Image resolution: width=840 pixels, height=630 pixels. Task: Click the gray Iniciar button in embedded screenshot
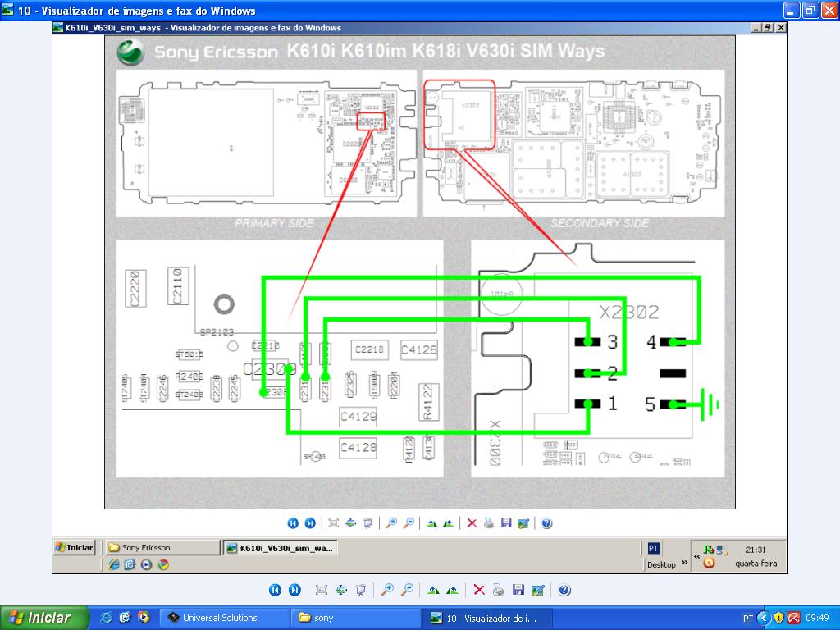click(x=75, y=547)
